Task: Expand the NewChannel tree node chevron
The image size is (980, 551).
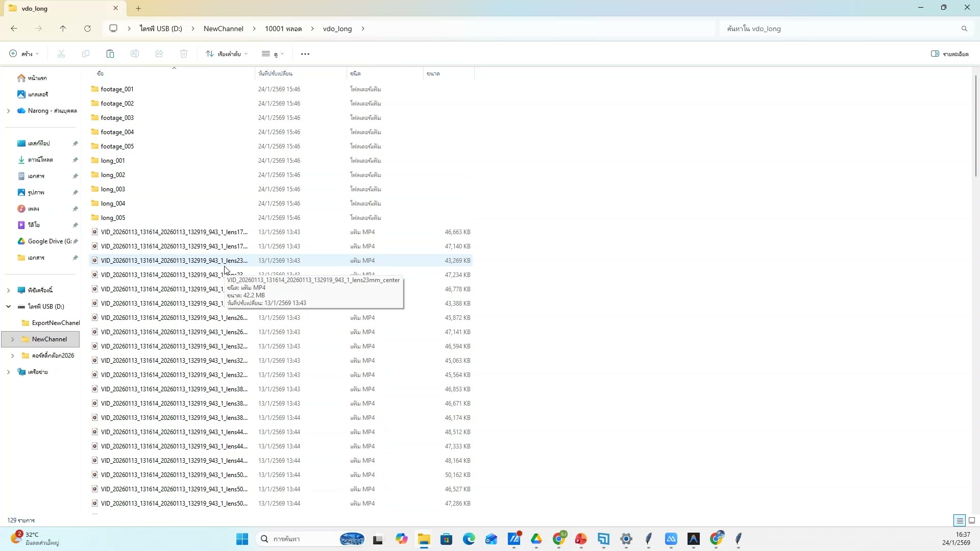Action: 12,339
